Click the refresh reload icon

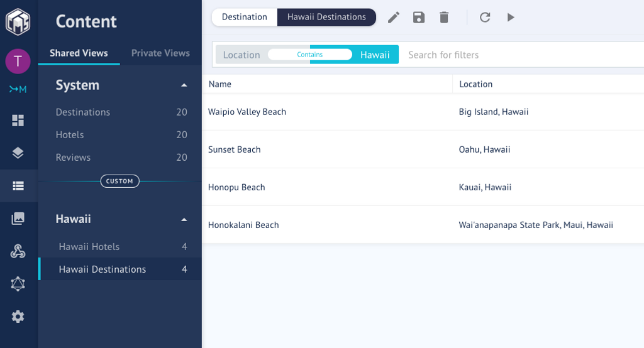[485, 17]
